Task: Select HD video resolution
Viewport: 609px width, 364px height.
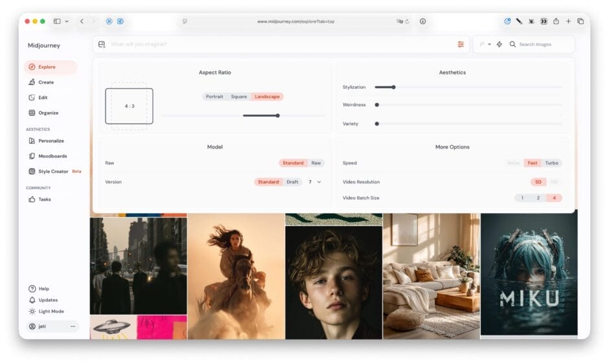Action: click(x=554, y=182)
